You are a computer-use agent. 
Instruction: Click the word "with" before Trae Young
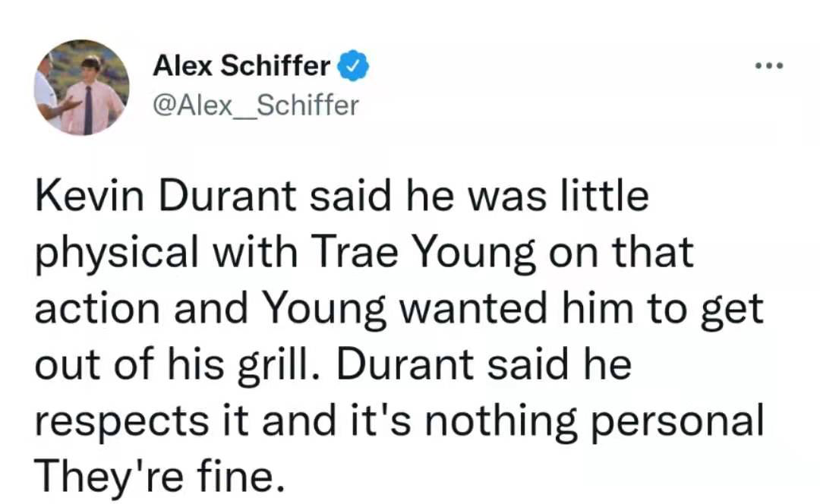tap(255, 252)
